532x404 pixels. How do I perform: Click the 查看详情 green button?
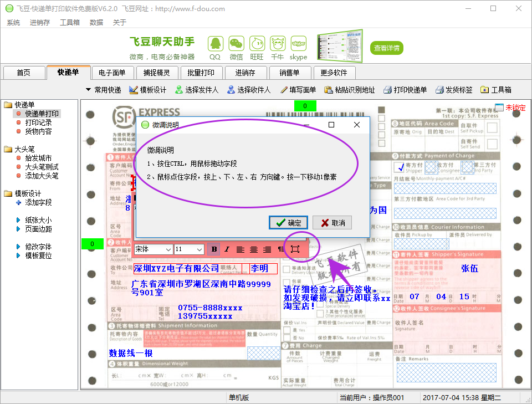(386, 48)
